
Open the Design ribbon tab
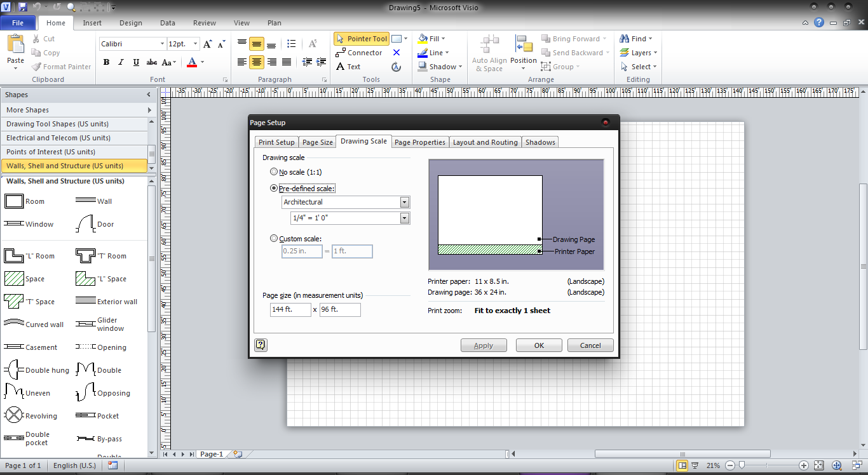(131, 23)
